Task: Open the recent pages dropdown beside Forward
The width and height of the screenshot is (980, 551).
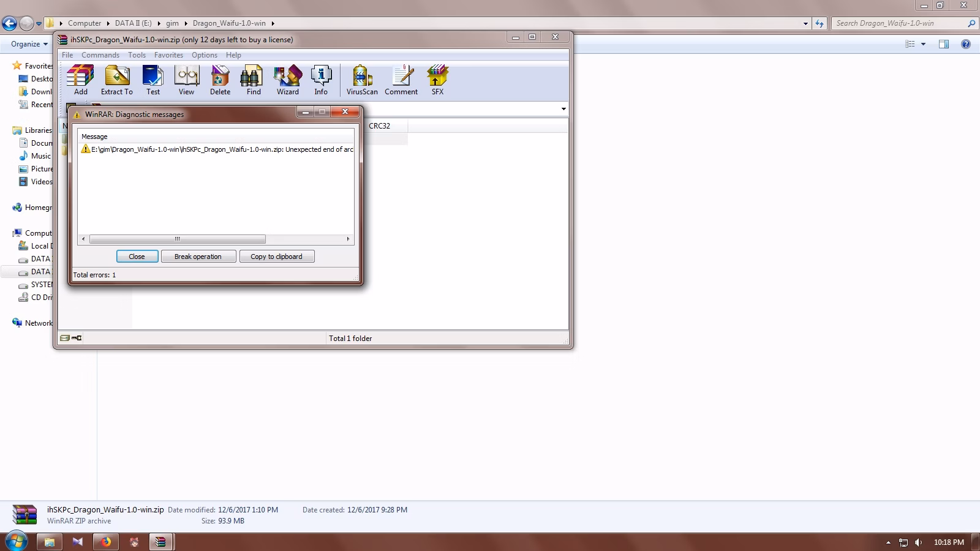Action: [x=39, y=24]
